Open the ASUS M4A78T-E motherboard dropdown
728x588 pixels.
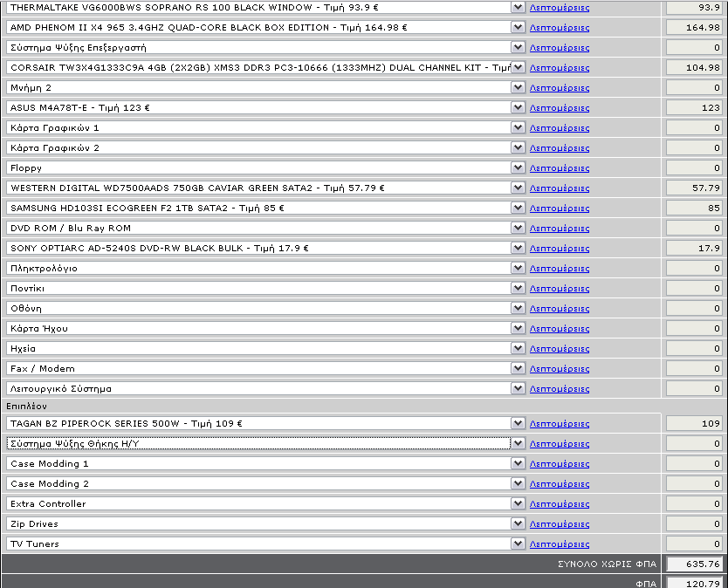265,107
